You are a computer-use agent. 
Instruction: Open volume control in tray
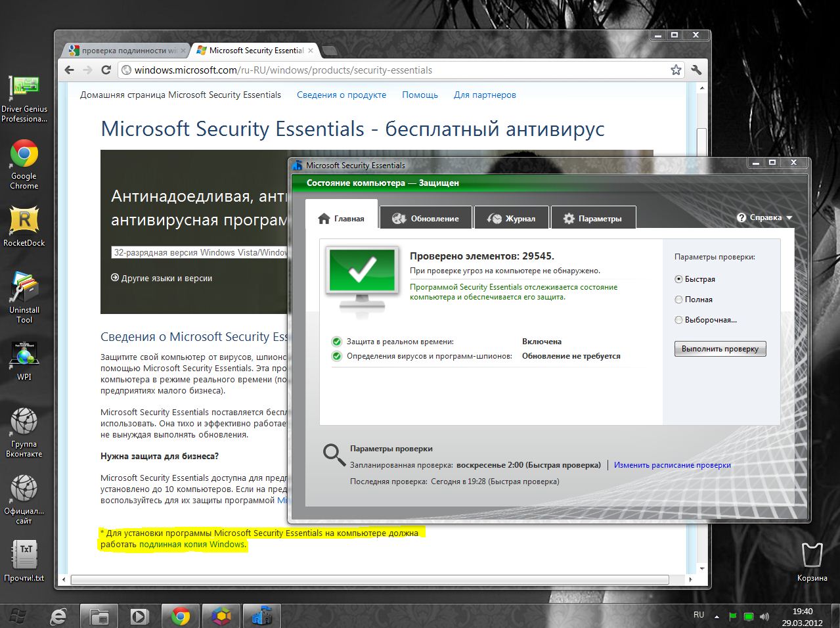[x=764, y=617]
